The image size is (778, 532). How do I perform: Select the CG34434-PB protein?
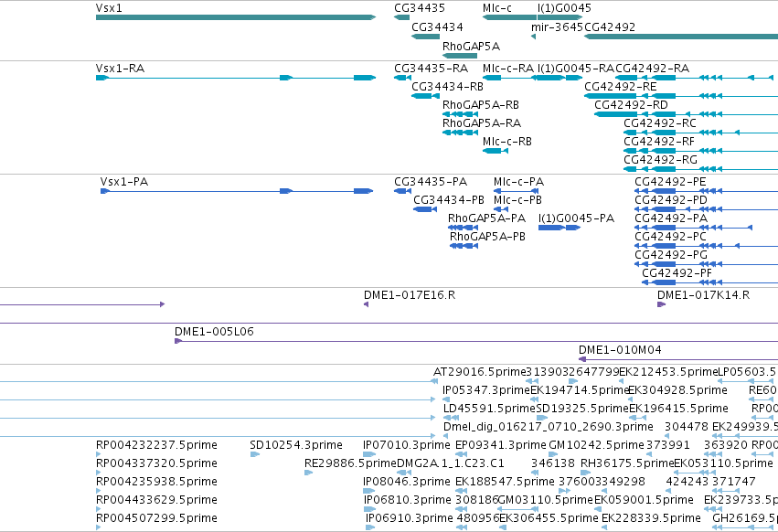click(425, 209)
